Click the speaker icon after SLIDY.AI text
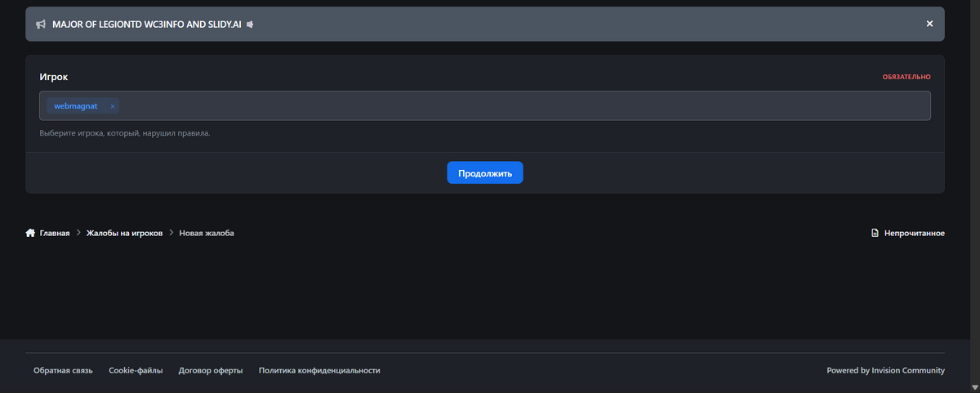Screen dimensions: 980x393 pos(251,25)
